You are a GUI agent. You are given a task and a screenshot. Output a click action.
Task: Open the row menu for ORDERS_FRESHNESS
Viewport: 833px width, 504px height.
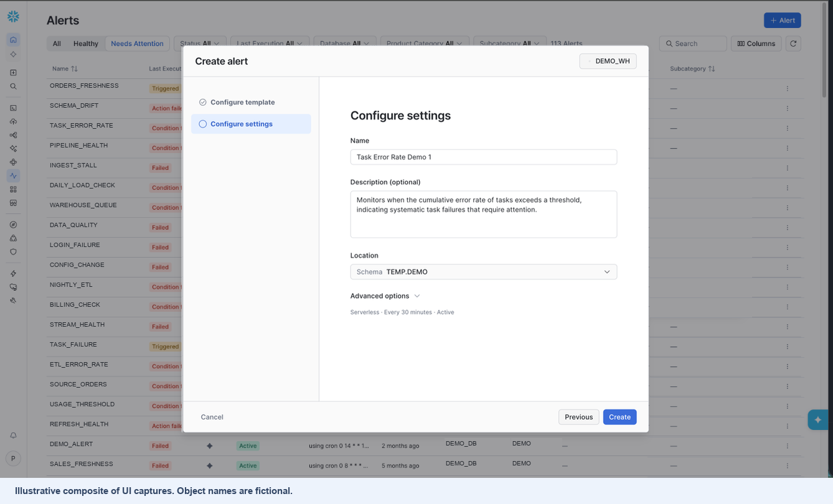[x=787, y=88]
